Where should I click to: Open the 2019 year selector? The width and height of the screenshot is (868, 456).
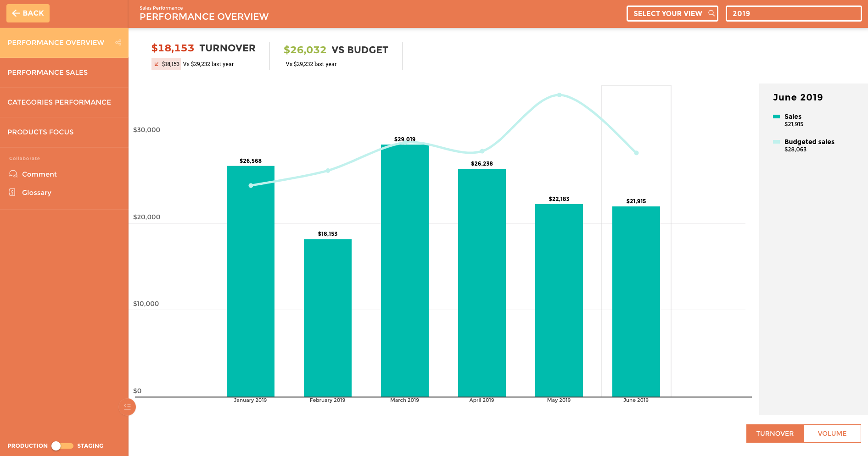[x=793, y=14]
